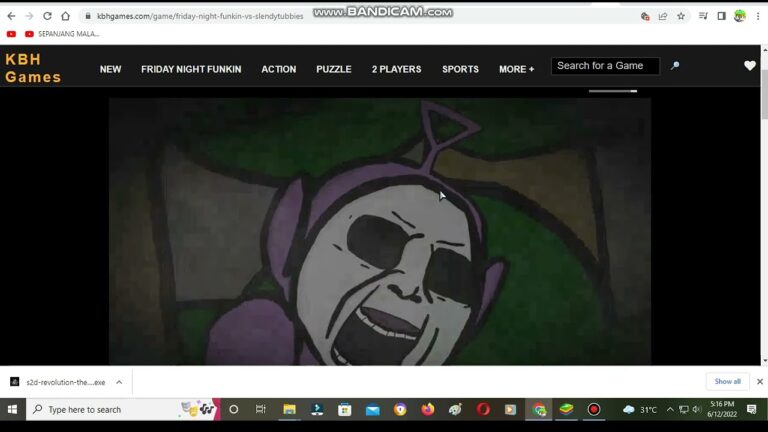Open Chrome three-dot menu
The width and height of the screenshot is (768, 432).
pos(758,16)
